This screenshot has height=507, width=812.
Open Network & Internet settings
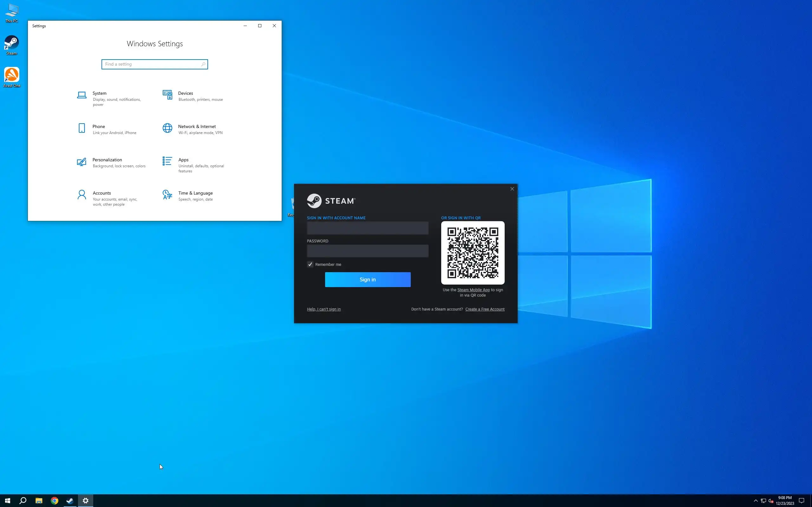point(197,127)
